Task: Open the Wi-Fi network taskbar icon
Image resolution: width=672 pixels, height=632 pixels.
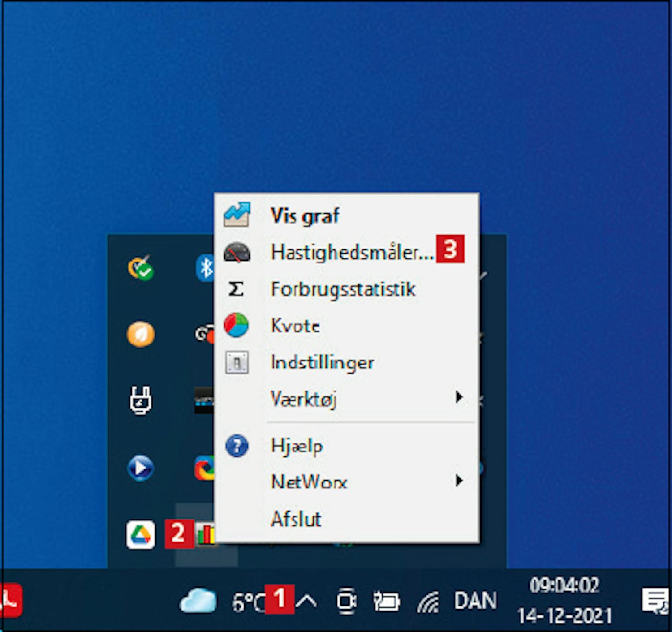Action: click(428, 602)
